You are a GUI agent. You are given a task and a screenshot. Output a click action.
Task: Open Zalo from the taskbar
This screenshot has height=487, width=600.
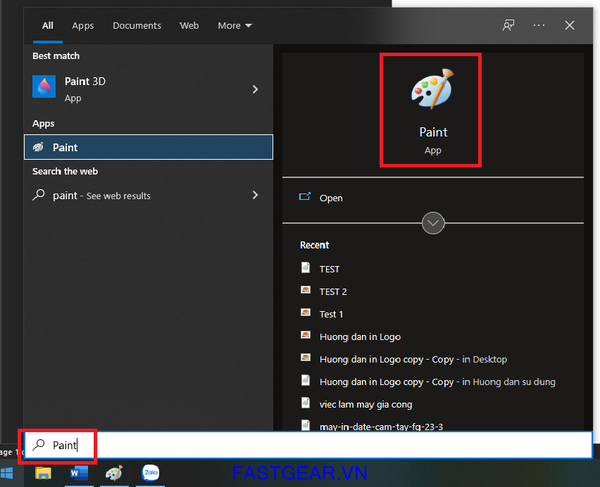coord(150,473)
